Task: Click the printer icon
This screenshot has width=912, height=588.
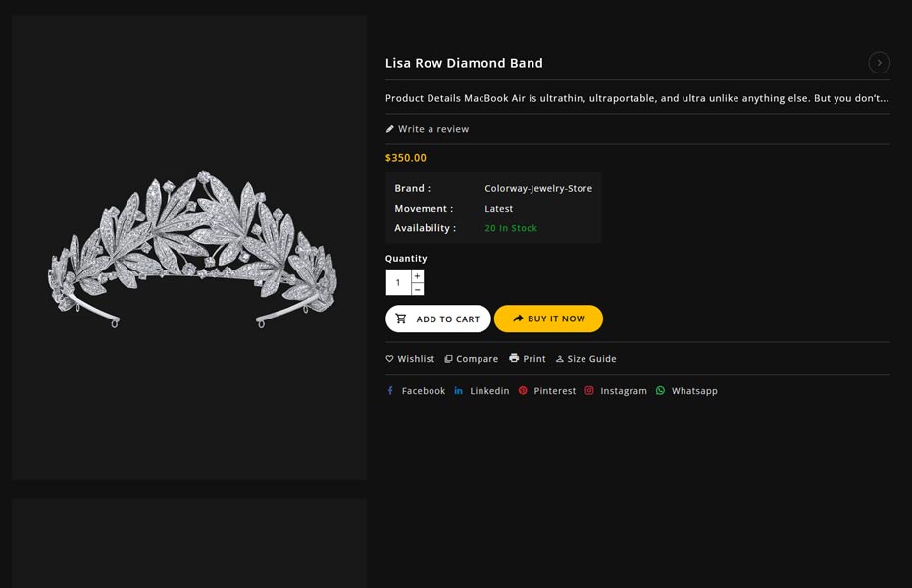Action: coord(514,359)
